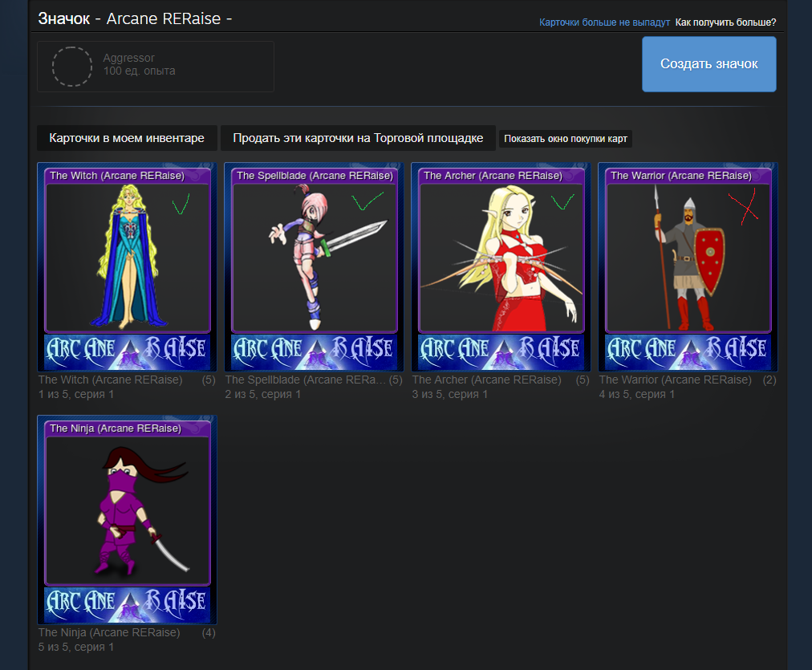
Task: Open The Witch card thumbnail
Action: click(x=128, y=266)
